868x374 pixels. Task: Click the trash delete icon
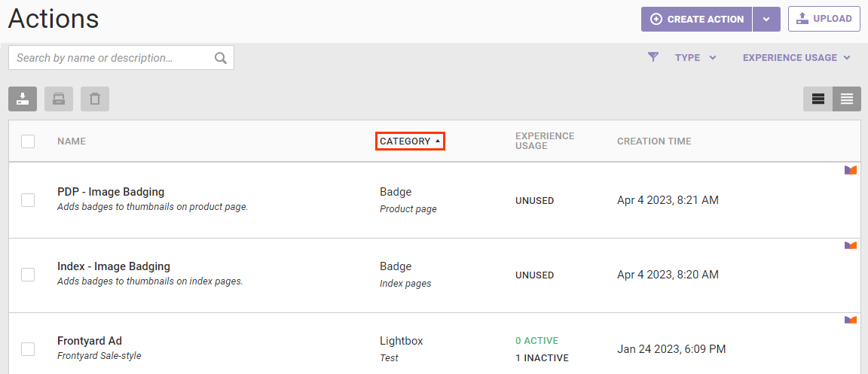point(95,99)
